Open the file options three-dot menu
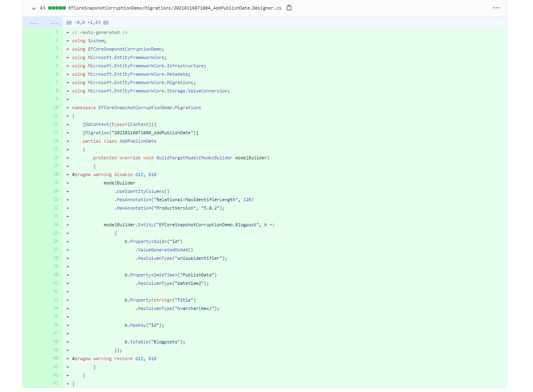Viewport: 533px width, 392px height. click(496, 8)
